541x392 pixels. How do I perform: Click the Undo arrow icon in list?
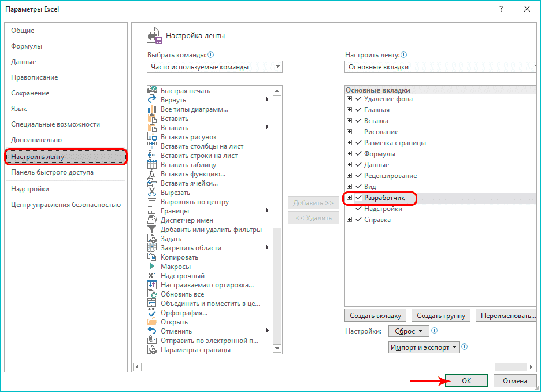click(x=153, y=331)
